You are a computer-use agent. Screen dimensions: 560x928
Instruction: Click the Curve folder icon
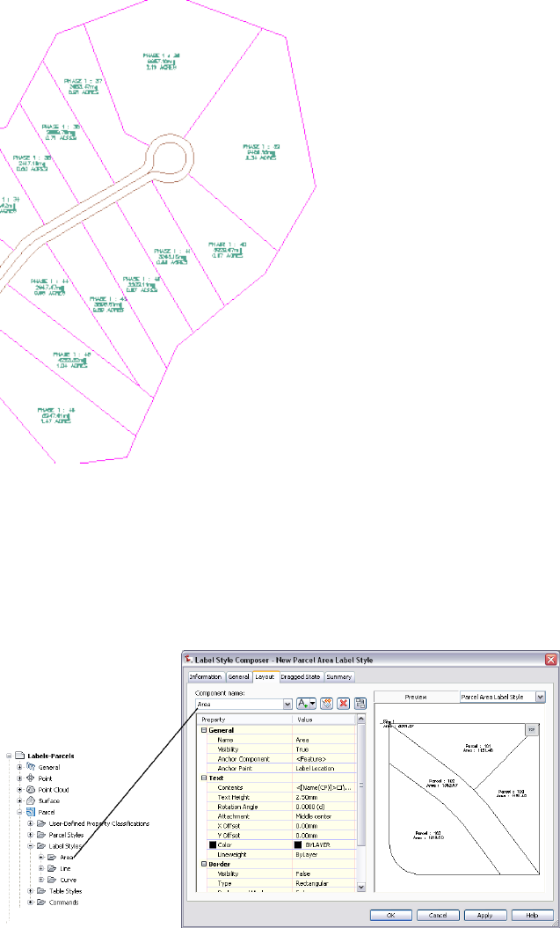pos(52,880)
